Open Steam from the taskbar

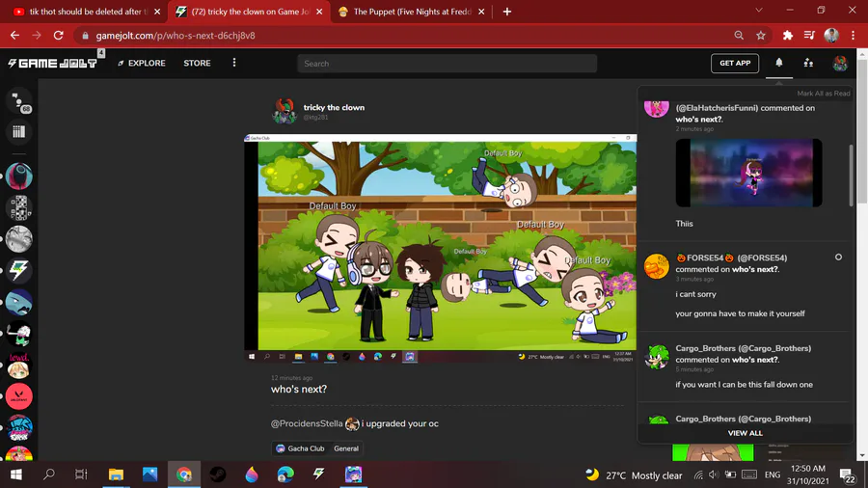[x=218, y=474]
